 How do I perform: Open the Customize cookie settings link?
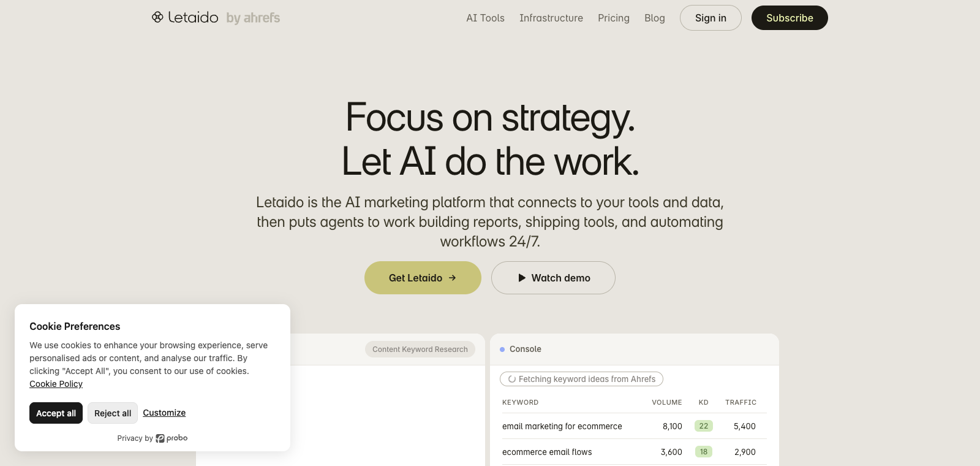(x=164, y=413)
